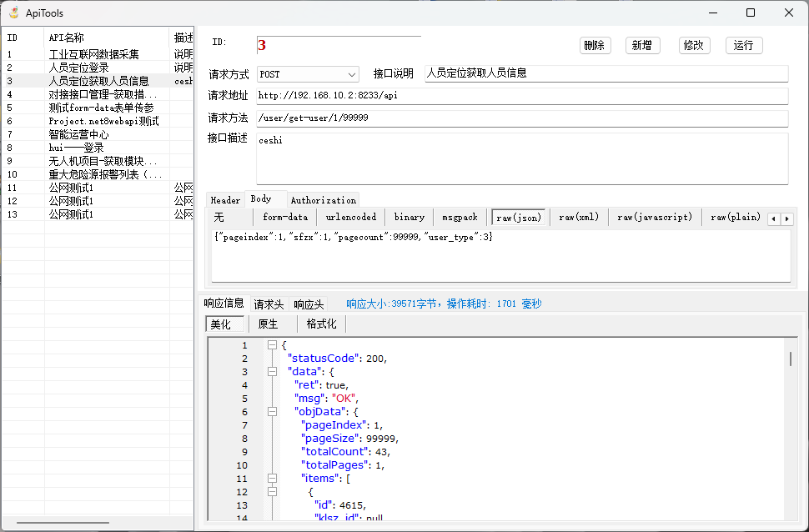The height and width of the screenshot is (532, 809).
Task: Open the 响应头 tab
Action: click(309, 304)
